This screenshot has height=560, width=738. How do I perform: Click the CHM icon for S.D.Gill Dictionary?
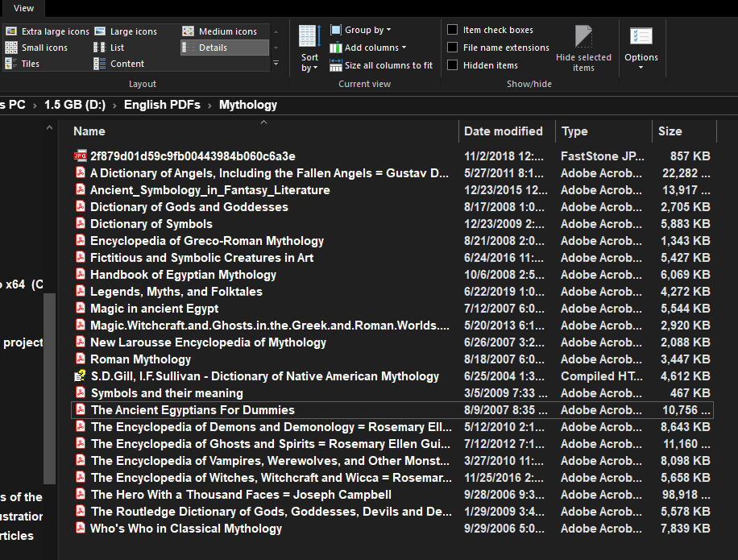click(x=81, y=376)
